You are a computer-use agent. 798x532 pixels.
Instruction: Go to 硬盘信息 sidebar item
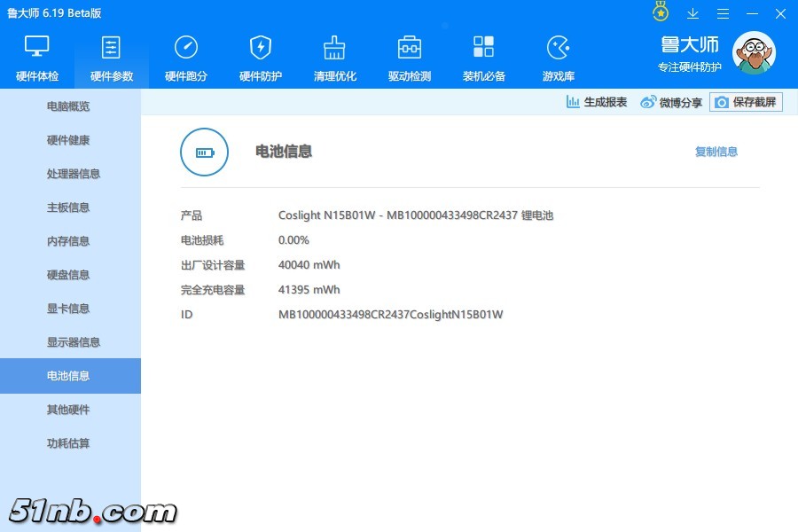coord(68,275)
